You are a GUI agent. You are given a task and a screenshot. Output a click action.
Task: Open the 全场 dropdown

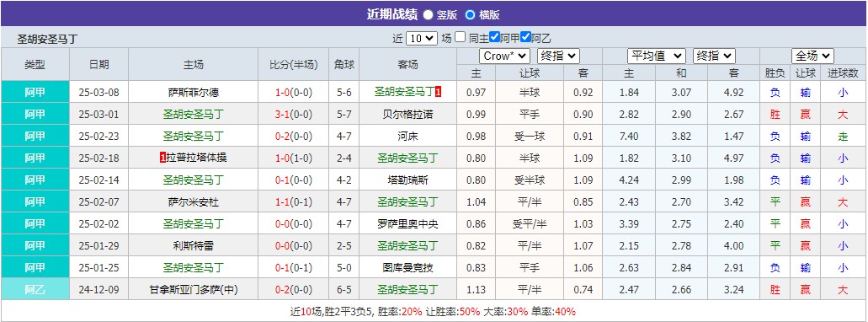(812, 56)
